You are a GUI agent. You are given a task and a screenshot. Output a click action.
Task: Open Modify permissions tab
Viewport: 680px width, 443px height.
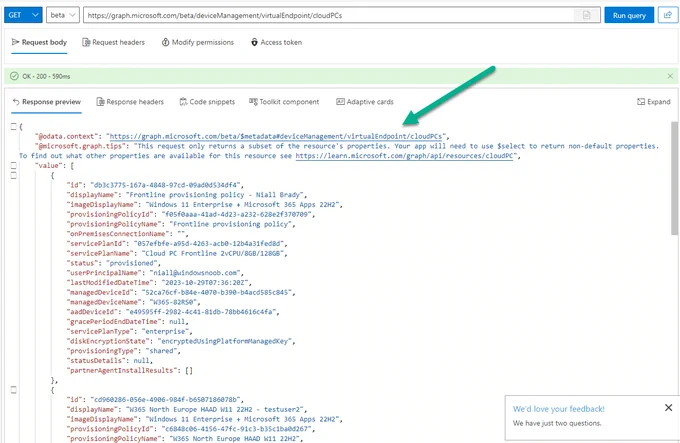[x=198, y=42]
